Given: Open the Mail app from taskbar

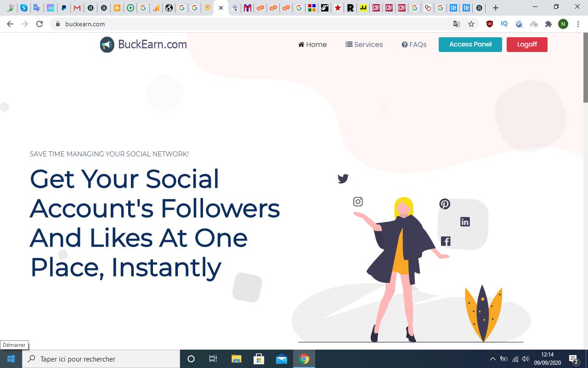Looking at the screenshot, I should [282, 359].
